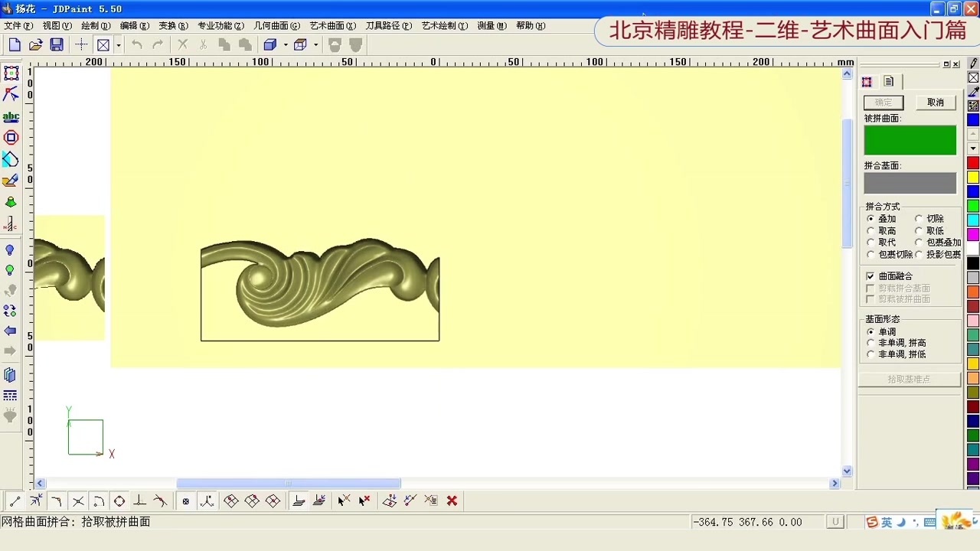Image resolution: width=980 pixels, height=551 pixels.
Task: Click the vertical scrollbar down arrow
Action: click(x=847, y=471)
